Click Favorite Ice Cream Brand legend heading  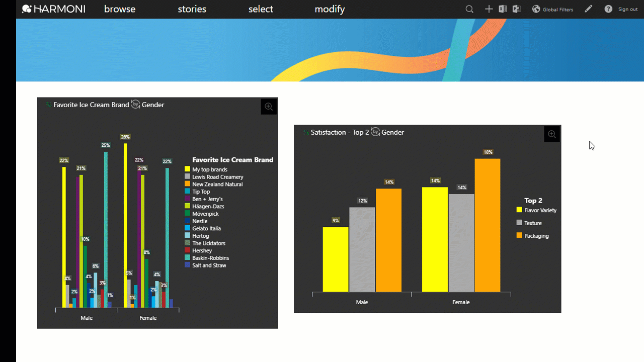click(x=232, y=160)
